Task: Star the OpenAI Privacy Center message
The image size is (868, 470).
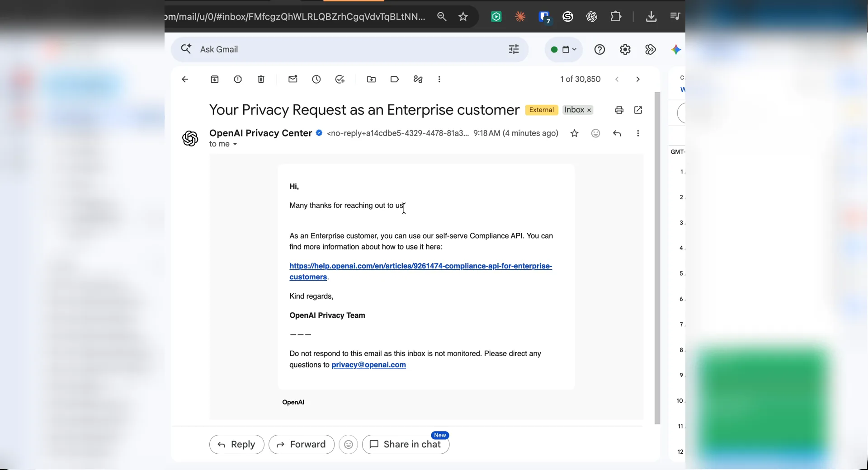Action: [x=574, y=133]
